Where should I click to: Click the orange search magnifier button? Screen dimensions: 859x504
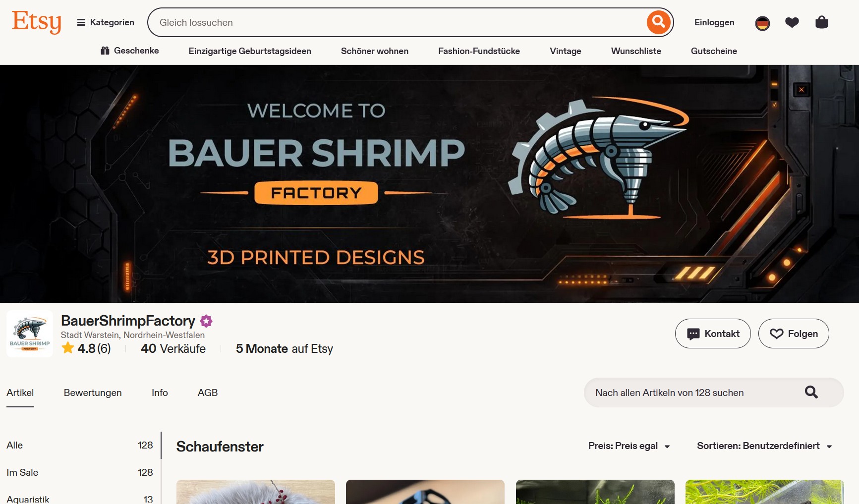[x=659, y=22]
